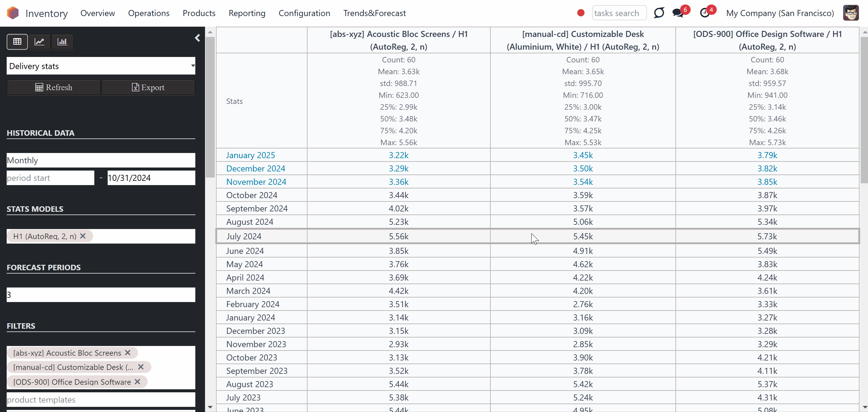The image size is (868, 412).
Task: Open the Reporting menu
Action: pyautogui.click(x=247, y=13)
